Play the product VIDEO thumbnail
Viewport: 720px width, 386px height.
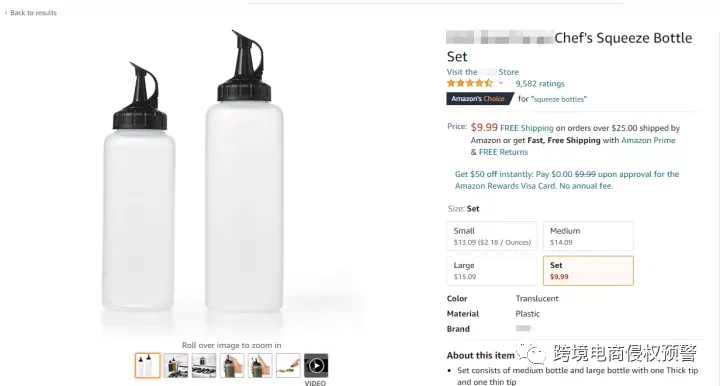[x=316, y=365]
